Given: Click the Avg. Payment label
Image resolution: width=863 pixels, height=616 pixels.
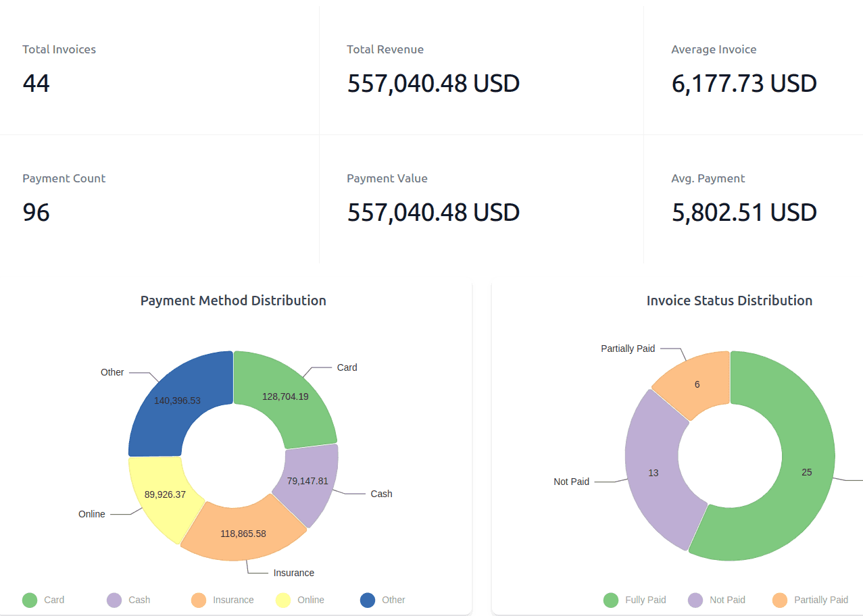Looking at the screenshot, I should pyautogui.click(x=708, y=178).
